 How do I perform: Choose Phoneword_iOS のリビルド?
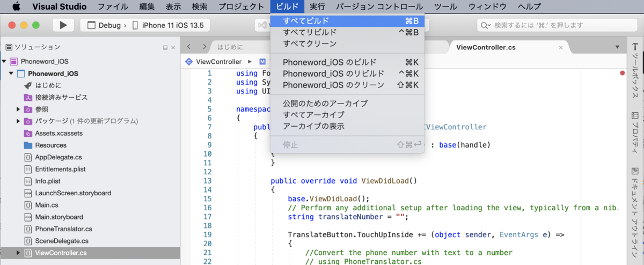point(348,73)
